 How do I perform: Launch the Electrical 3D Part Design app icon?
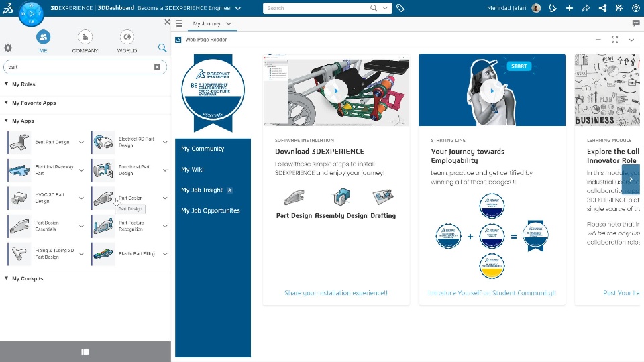(103, 142)
